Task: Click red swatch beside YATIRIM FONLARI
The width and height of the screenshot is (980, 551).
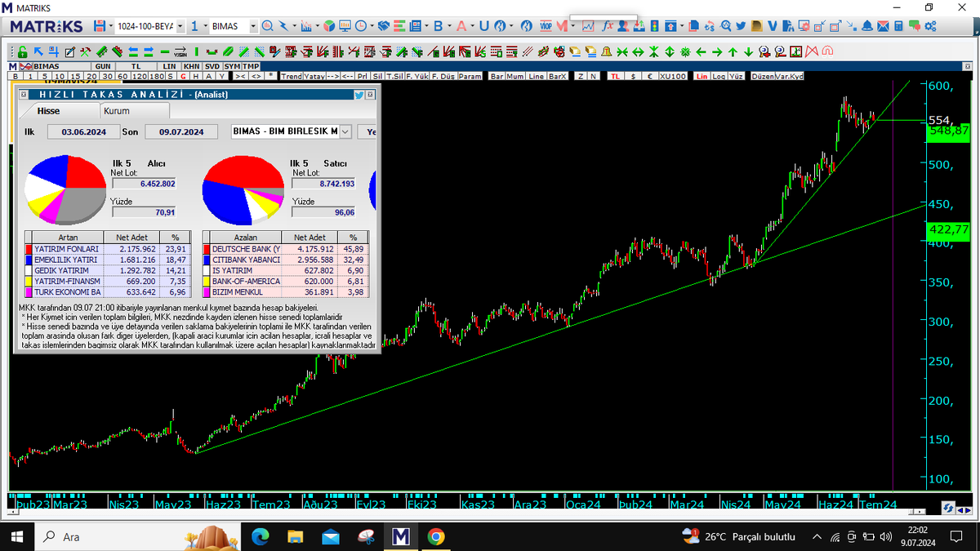Action: tap(29, 248)
